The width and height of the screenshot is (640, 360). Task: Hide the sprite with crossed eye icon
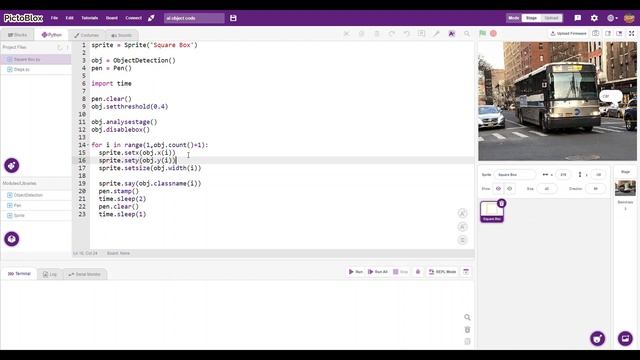click(x=509, y=189)
